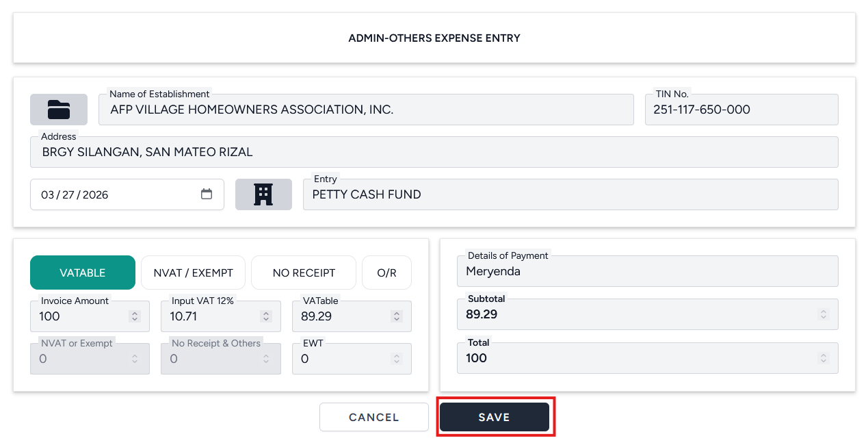Adjust EWT value using spinner arrows
Screen dimensions: 868x443
pyautogui.click(x=397, y=359)
